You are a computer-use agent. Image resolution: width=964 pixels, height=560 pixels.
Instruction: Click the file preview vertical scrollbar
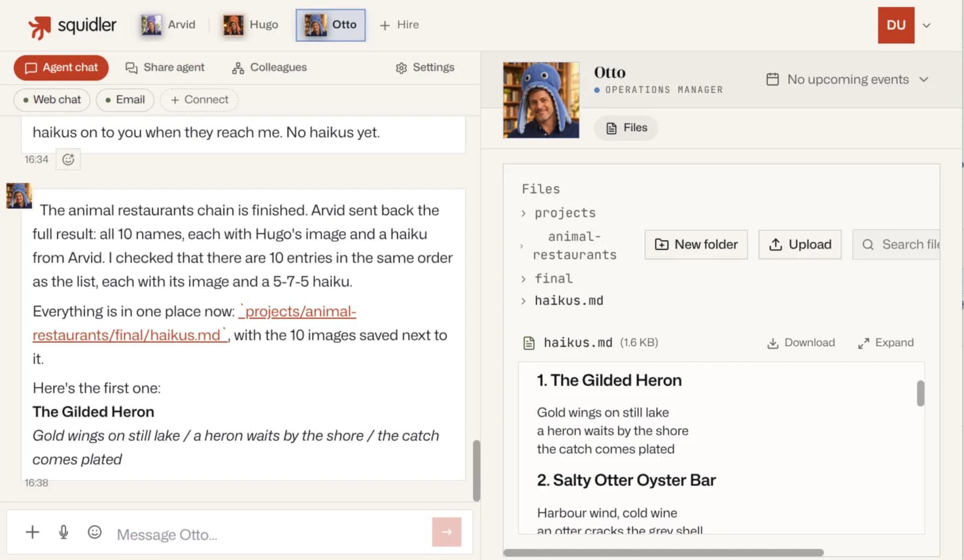click(x=920, y=393)
